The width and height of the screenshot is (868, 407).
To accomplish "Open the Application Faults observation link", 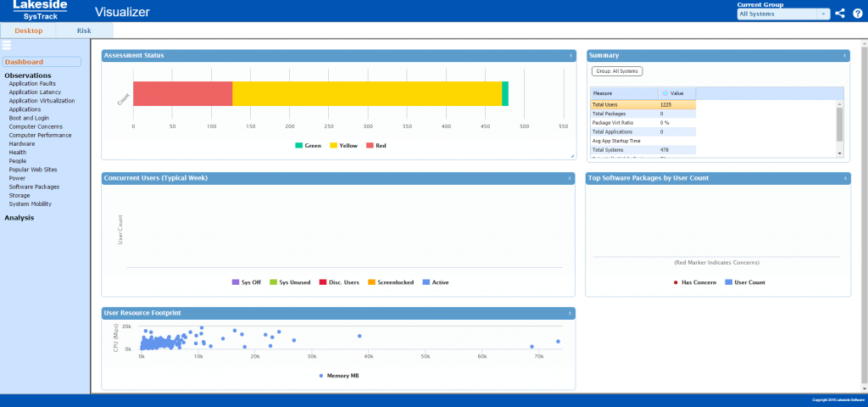I will [32, 84].
